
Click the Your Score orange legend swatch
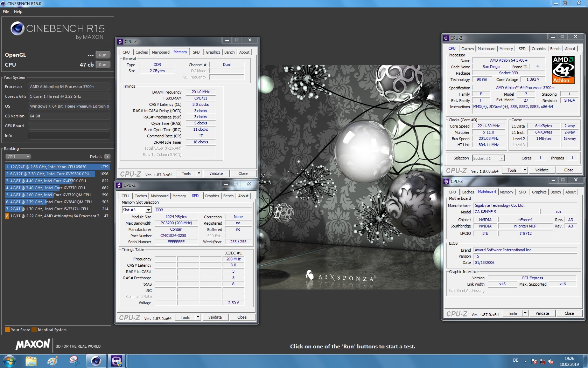(7, 330)
